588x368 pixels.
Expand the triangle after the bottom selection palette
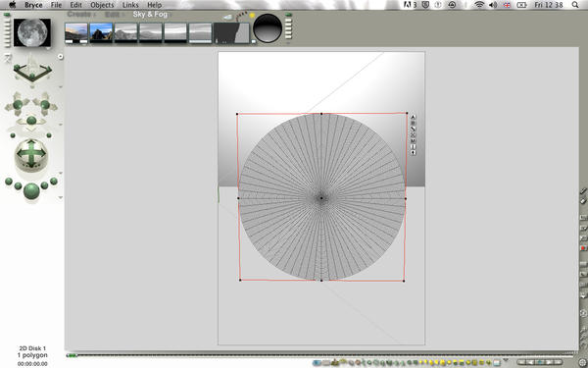(506, 360)
